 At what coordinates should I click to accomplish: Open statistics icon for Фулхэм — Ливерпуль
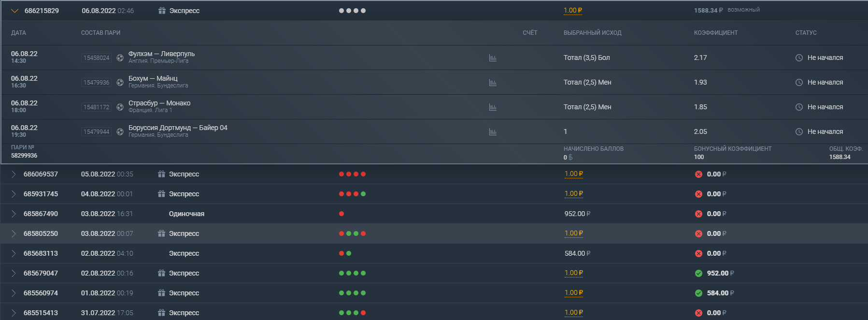click(493, 58)
